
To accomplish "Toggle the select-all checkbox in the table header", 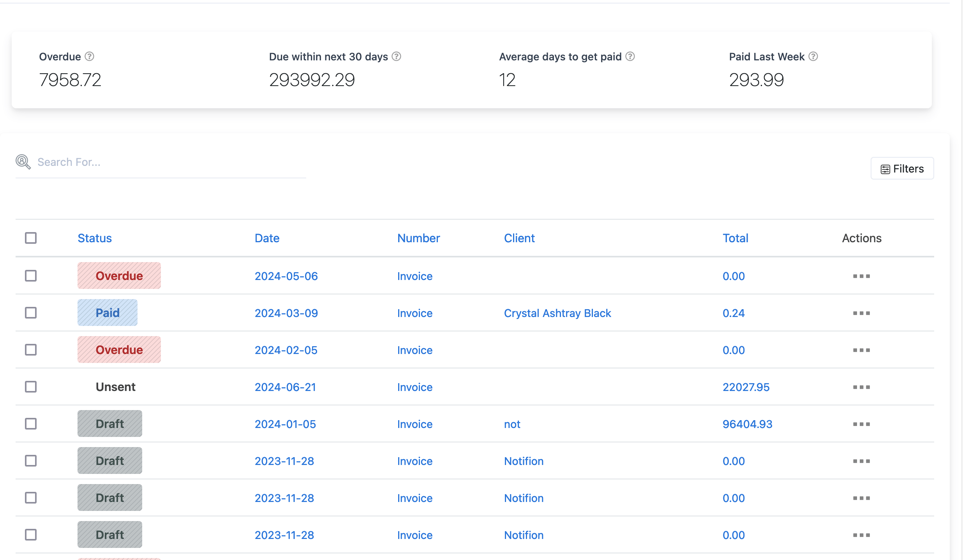I will pos(31,238).
